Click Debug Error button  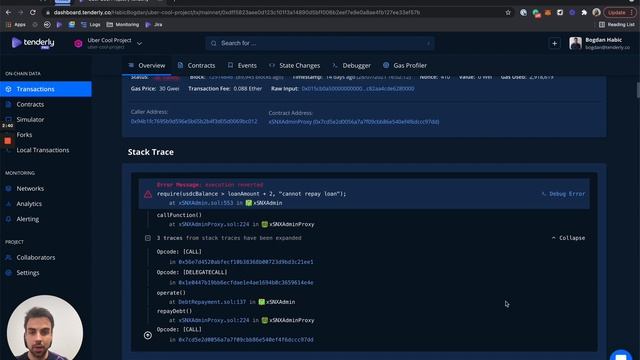click(x=564, y=194)
